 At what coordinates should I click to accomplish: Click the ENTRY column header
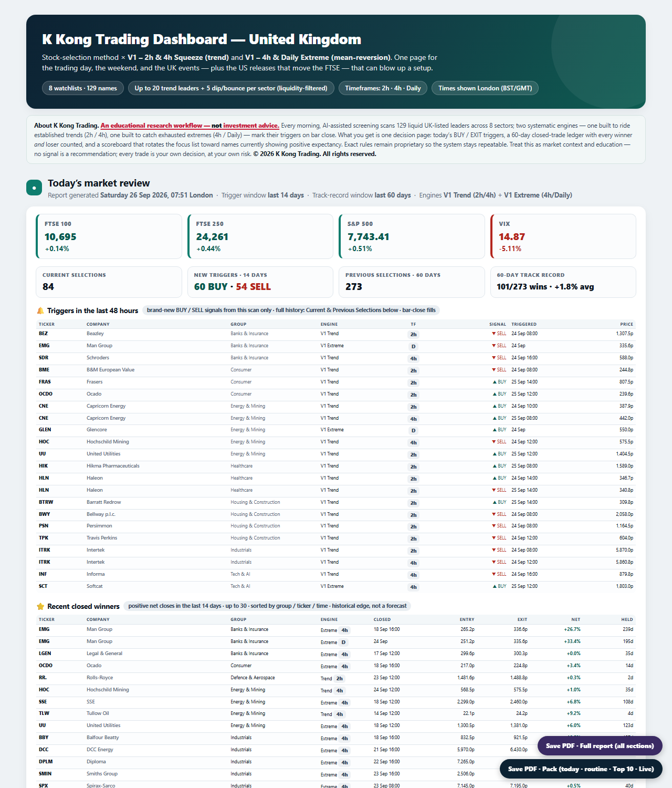(467, 619)
